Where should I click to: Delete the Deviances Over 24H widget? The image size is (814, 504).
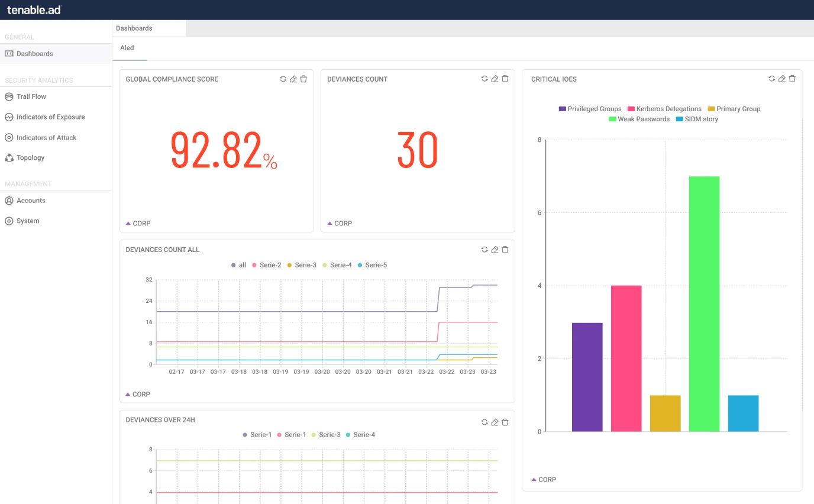[x=505, y=422]
